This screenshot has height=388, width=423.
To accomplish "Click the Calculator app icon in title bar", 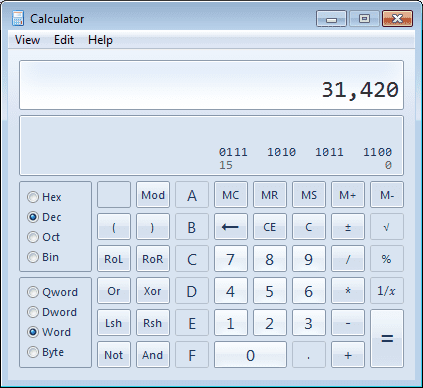I will coord(18,18).
